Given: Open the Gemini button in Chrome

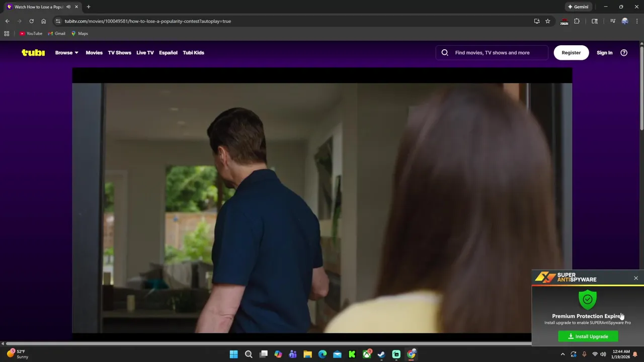Looking at the screenshot, I should pos(578,7).
